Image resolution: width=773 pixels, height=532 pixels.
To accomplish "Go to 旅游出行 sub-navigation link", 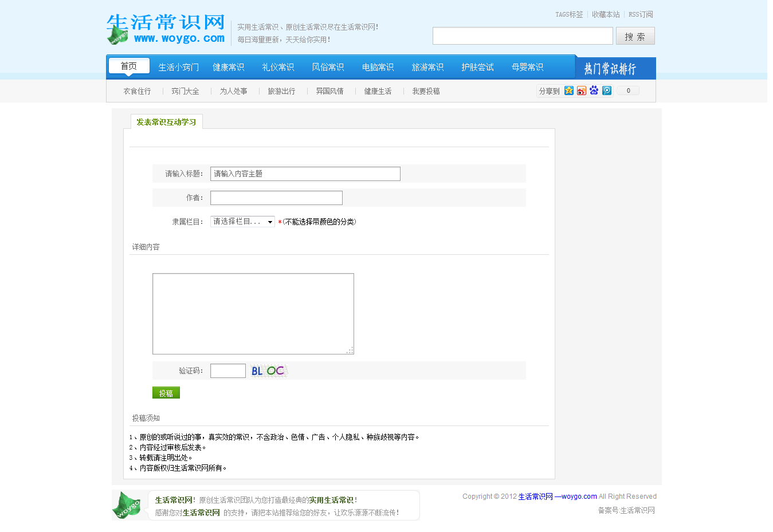I will pyautogui.click(x=282, y=91).
